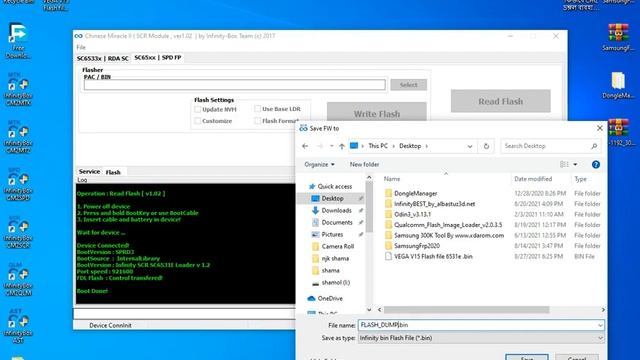Switch to Service tab
This screenshot has width=640, height=360.
(89, 172)
